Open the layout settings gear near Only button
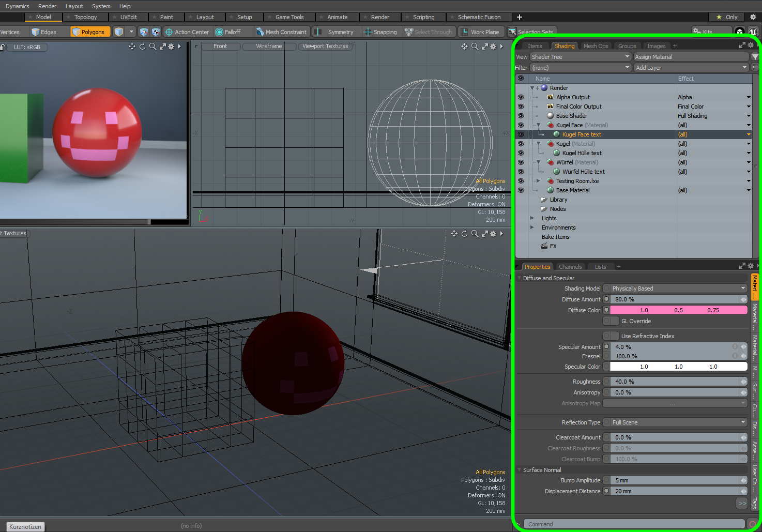 click(753, 17)
